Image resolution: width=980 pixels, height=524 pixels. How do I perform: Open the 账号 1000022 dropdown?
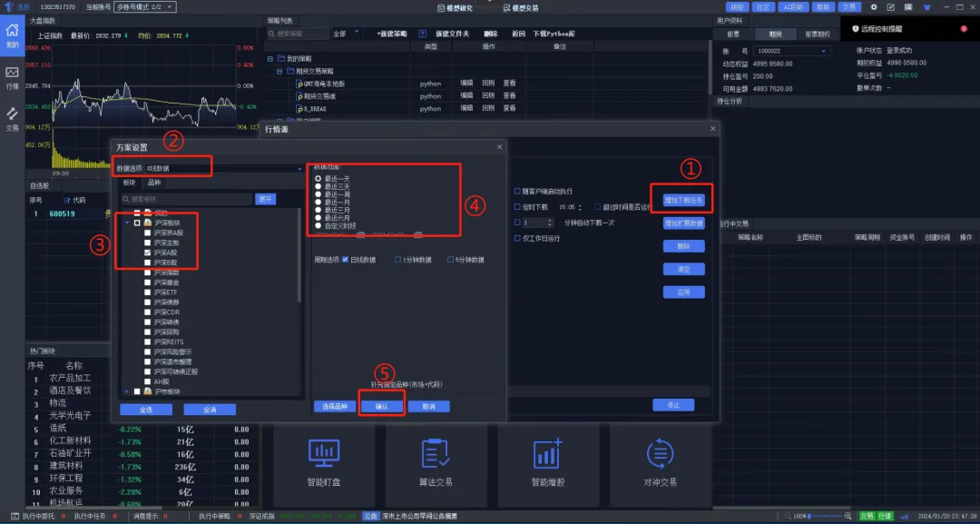point(791,51)
